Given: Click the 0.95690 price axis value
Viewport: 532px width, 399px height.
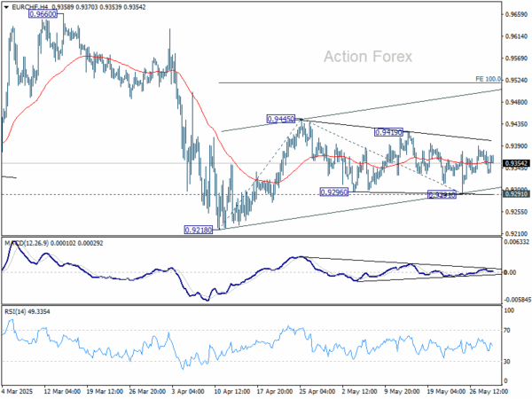Looking at the screenshot, I should [516, 59].
